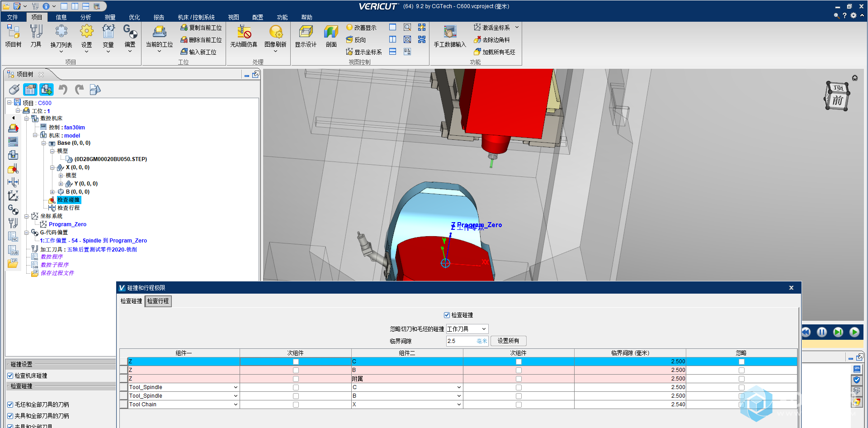
Task: Toggle 无动画仿真 no-animation simulation
Action: pos(244,36)
